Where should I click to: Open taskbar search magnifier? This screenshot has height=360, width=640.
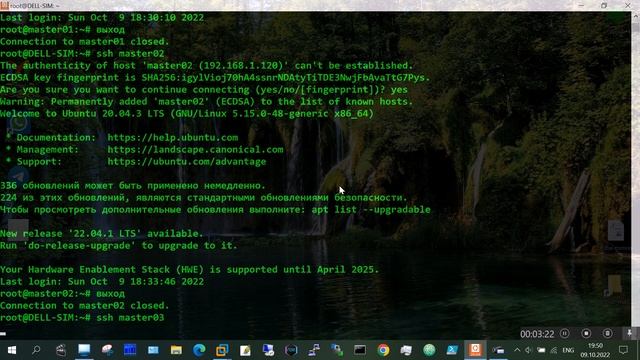[x=36, y=350]
